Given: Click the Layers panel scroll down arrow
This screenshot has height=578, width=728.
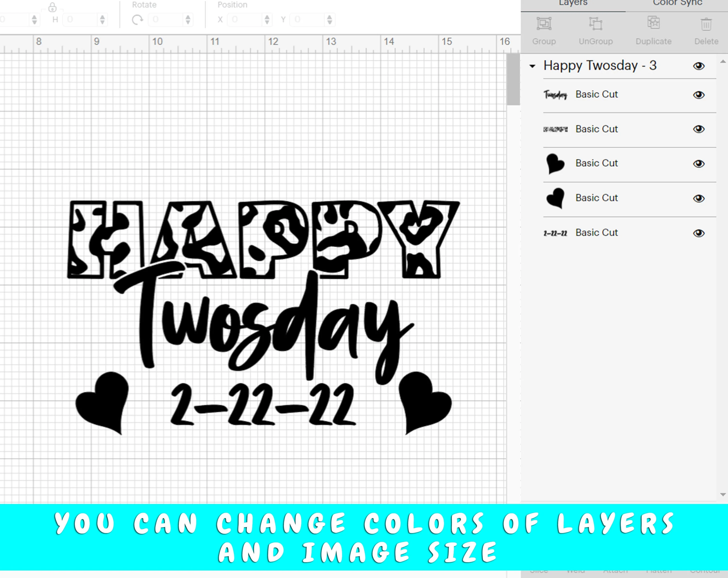Looking at the screenshot, I should (x=723, y=495).
